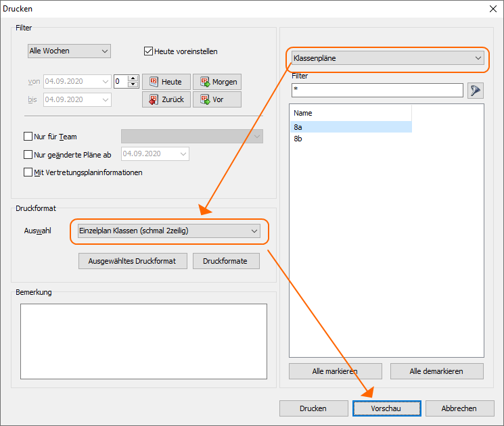Select class 8a in the list
Viewport: 504px width, 426px height.
tap(351, 127)
